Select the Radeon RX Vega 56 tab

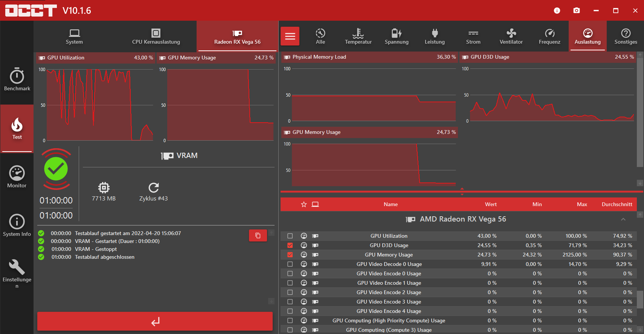pyautogui.click(x=237, y=36)
